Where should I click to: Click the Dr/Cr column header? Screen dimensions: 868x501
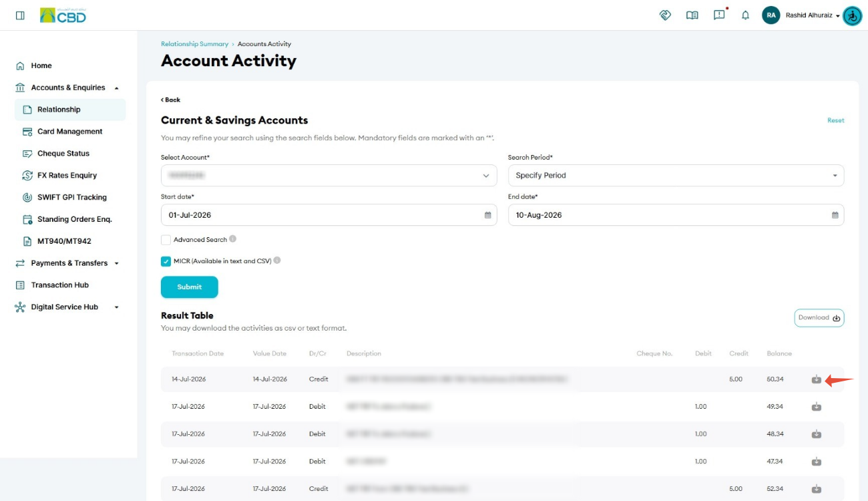coord(318,353)
